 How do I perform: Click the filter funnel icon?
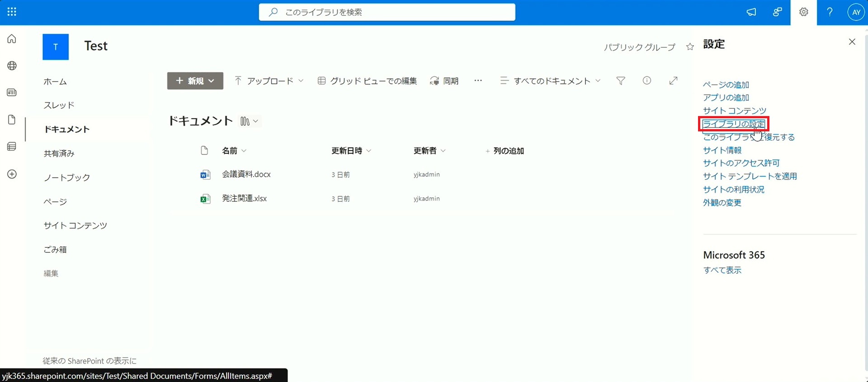point(621,81)
